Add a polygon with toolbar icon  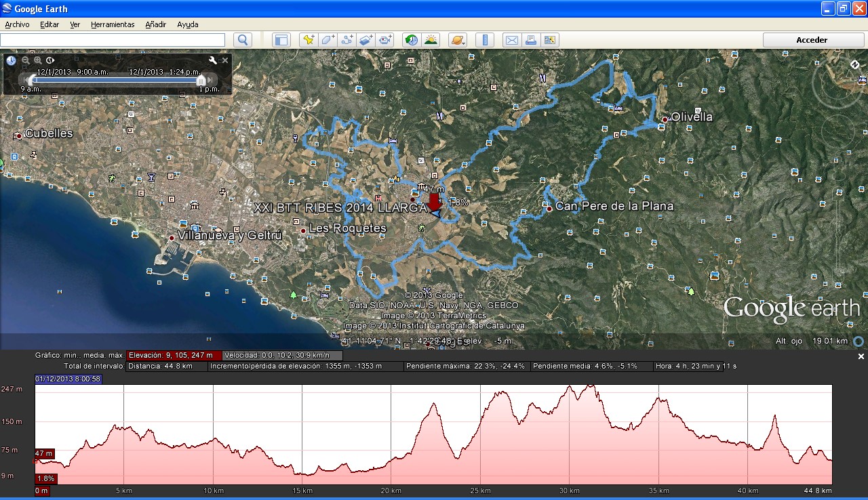pyautogui.click(x=328, y=40)
